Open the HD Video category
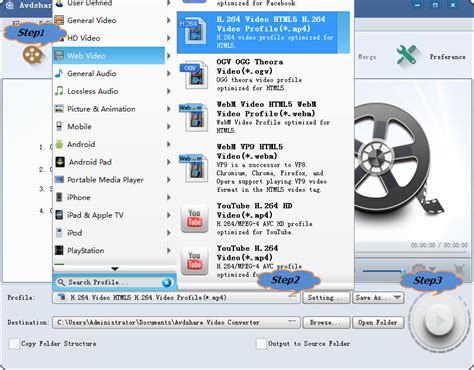Image resolution: width=474 pixels, height=370 pixels. point(109,38)
